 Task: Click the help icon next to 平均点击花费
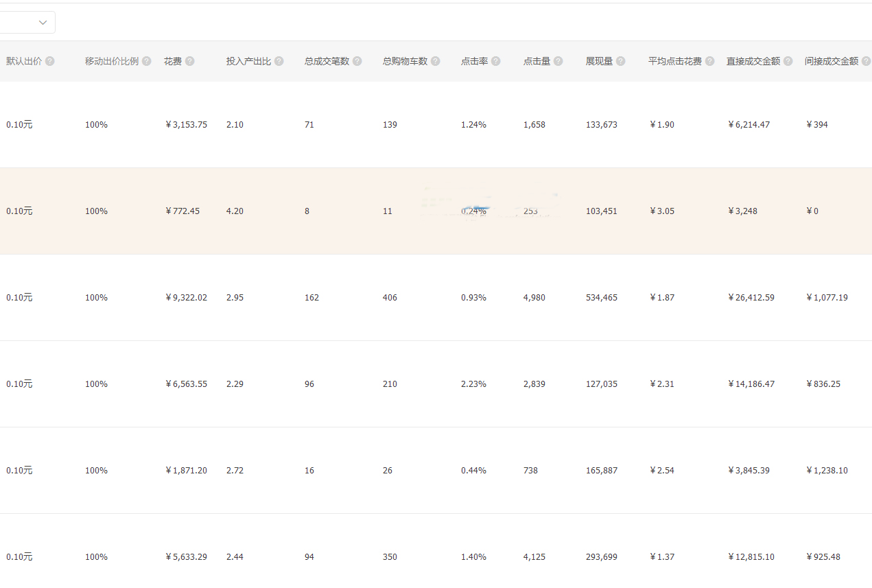pos(710,61)
